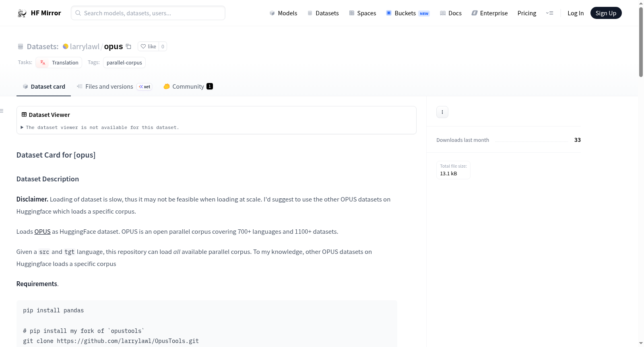644x347 pixels.
Task: Click the Log In link
Action: [x=576, y=13]
